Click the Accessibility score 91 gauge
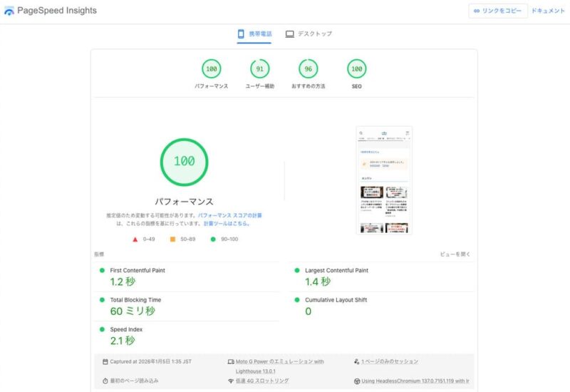 [x=259, y=69]
